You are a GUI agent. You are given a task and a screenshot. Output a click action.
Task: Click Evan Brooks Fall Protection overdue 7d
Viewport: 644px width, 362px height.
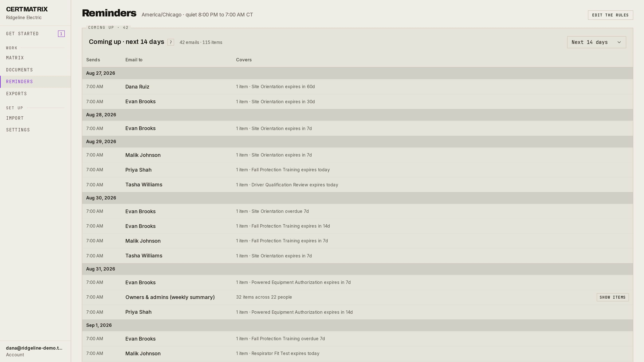[358, 339]
